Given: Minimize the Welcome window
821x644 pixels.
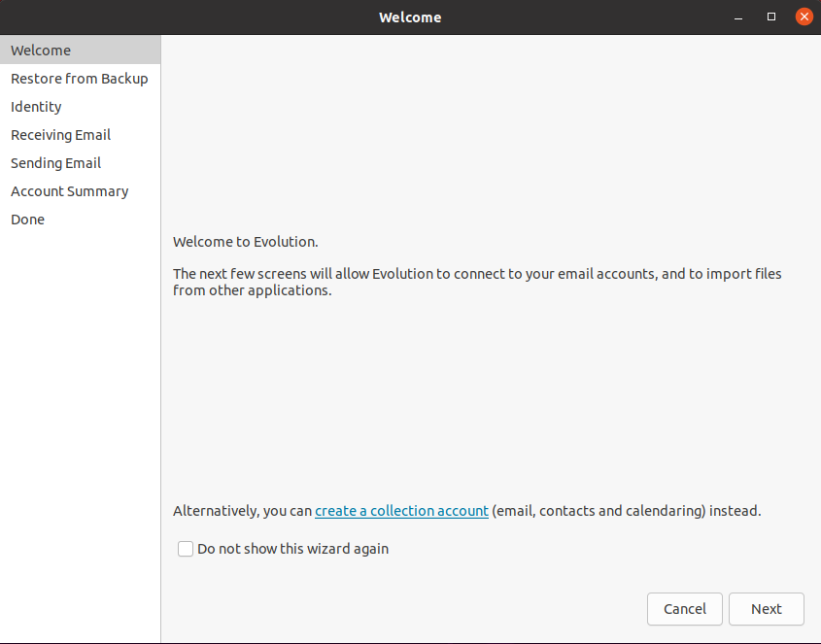Looking at the screenshot, I should click(739, 17).
